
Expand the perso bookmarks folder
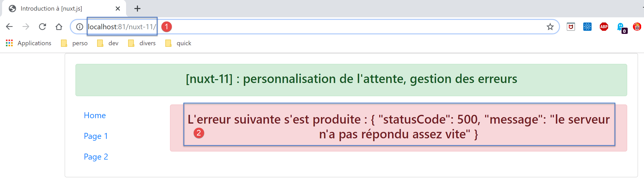(74, 43)
